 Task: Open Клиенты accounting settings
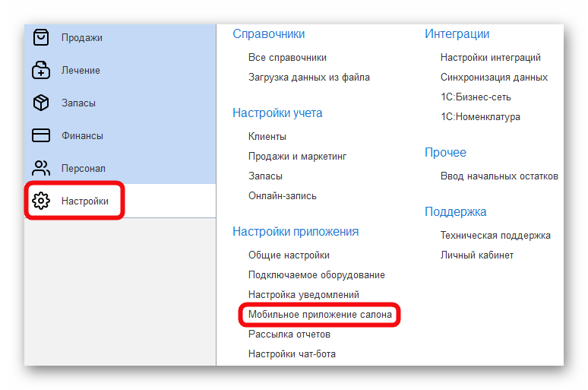(267, 136)
